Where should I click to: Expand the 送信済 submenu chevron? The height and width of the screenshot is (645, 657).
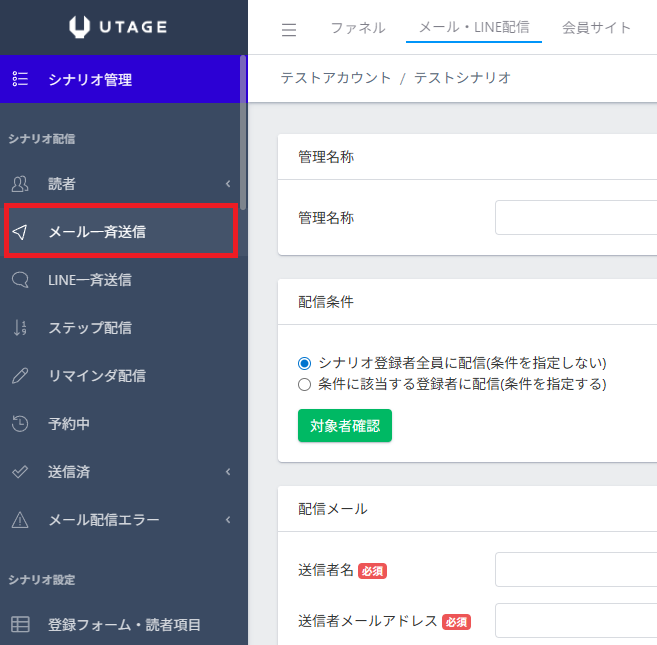click(x=227, y=472)
